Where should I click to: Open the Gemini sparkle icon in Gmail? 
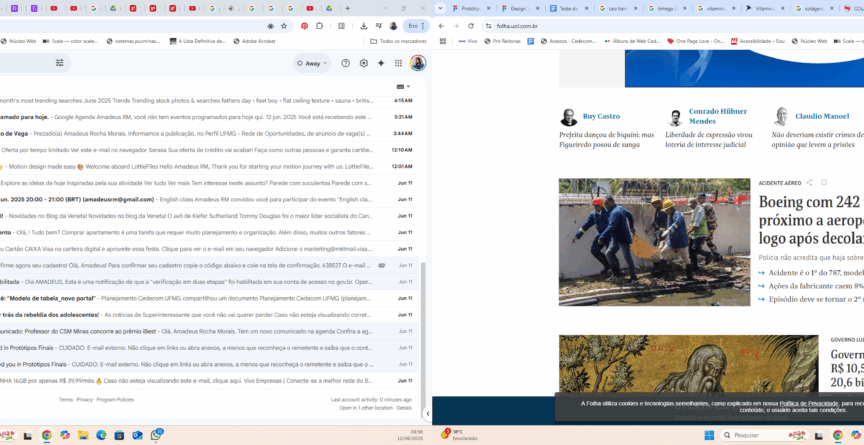tap(381, 63)
